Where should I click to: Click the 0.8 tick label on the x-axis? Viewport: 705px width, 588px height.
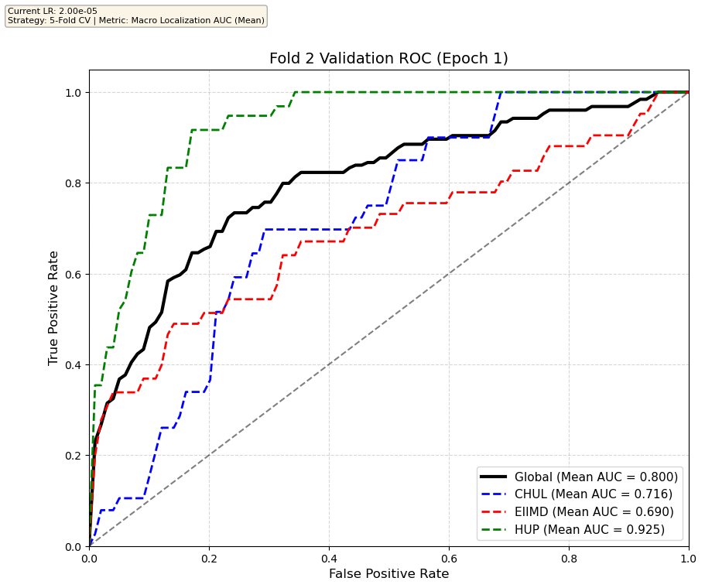(569, 557)
